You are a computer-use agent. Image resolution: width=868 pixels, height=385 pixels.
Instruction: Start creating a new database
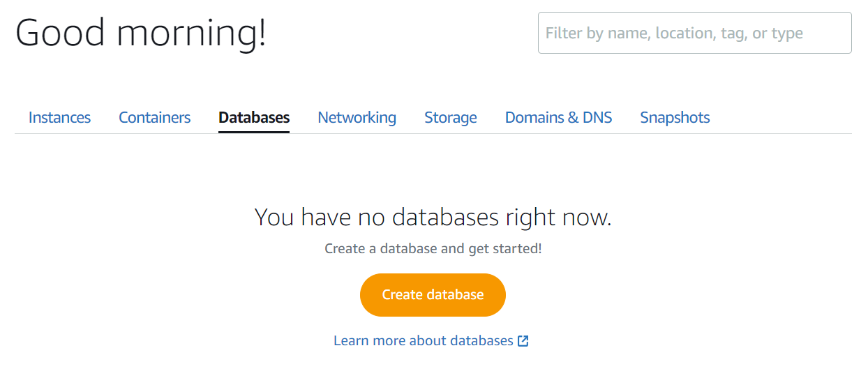point(433,295)
